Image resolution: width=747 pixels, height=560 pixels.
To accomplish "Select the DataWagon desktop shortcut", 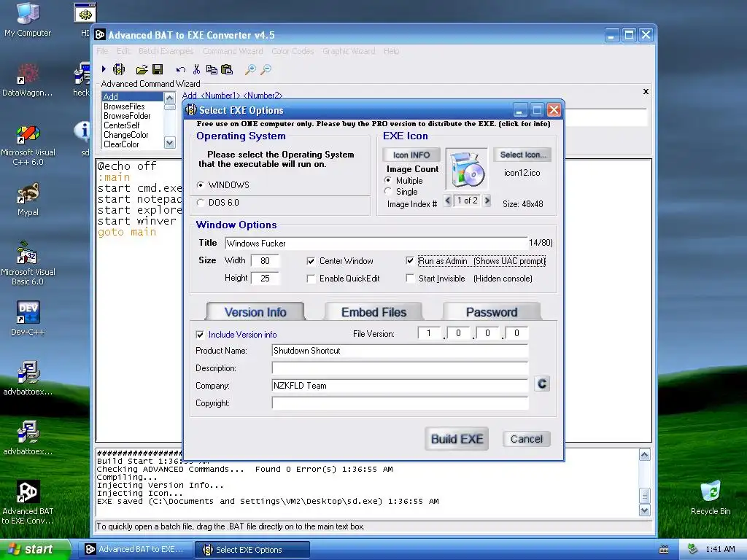I will [28, 80].
